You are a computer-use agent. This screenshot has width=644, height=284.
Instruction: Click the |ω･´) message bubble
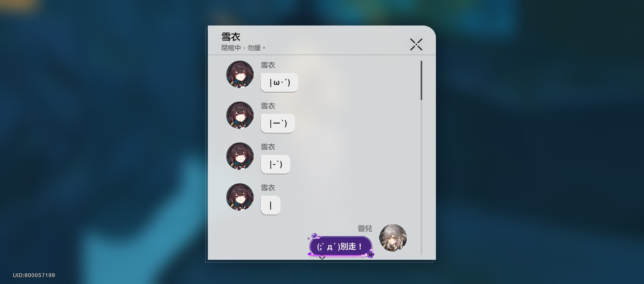279,83
